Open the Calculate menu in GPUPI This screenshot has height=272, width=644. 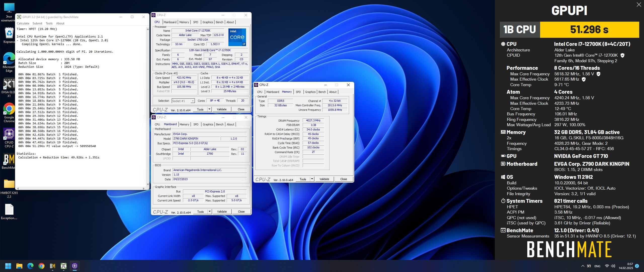pos(23,23)
